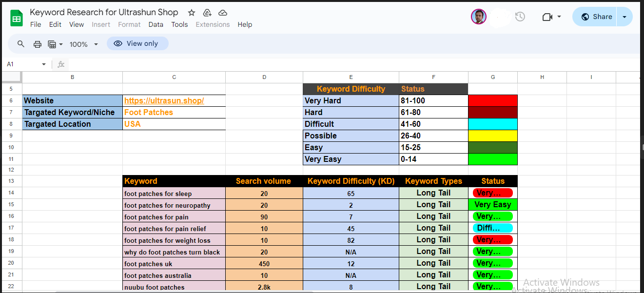Select the red Very Hard color cell
The height and width of the screenshot is (293, 644).
493,100
